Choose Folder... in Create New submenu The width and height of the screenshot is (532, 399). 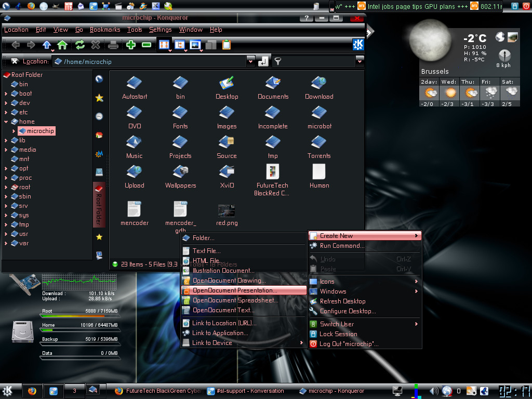click(244, 238)
